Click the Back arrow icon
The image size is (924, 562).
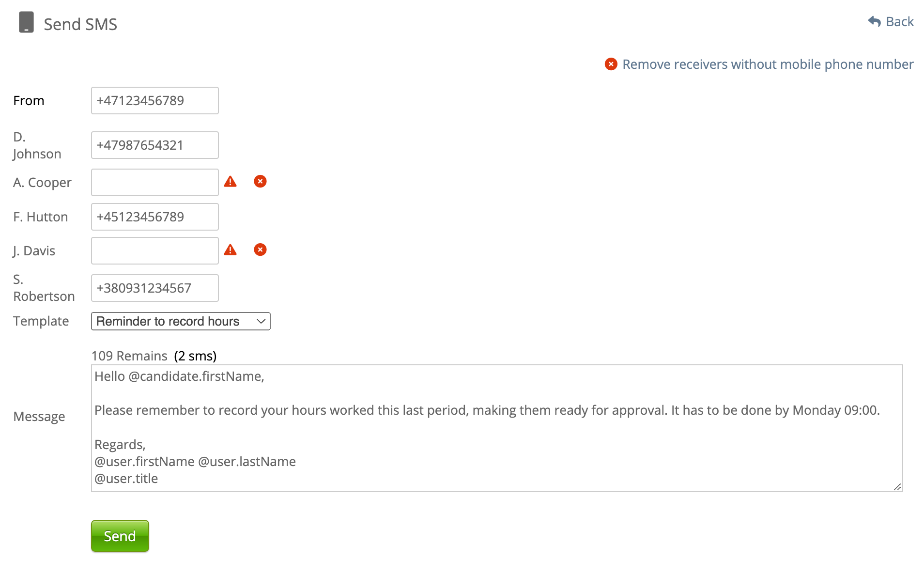[874, 21]
